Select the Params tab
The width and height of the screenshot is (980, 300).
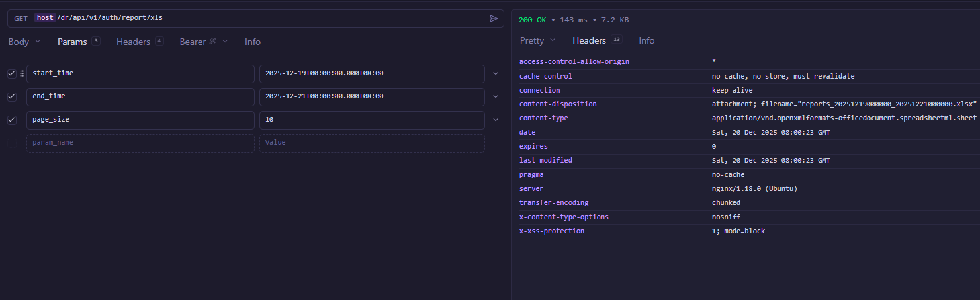72,42
